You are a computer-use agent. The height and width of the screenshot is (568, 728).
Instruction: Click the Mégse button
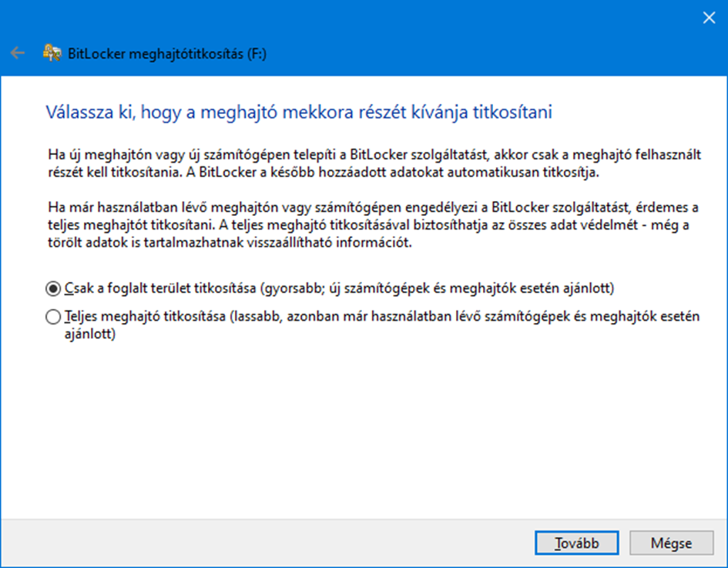(x=671, y=543)
